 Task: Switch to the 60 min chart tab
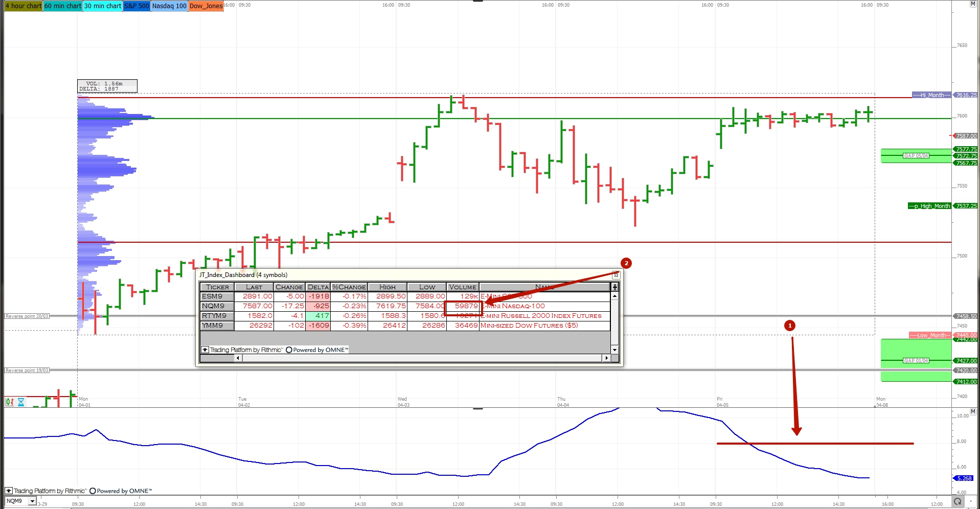pyautogui.click(x=62, y=6)
